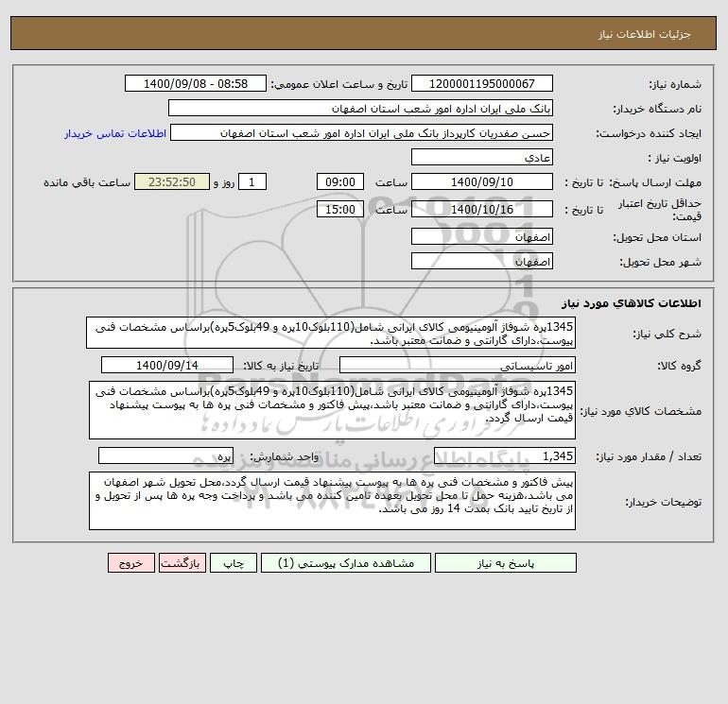
Task: Click the تعداد / مقدار مورد نیاز label
Action: [x=649, y=456]
